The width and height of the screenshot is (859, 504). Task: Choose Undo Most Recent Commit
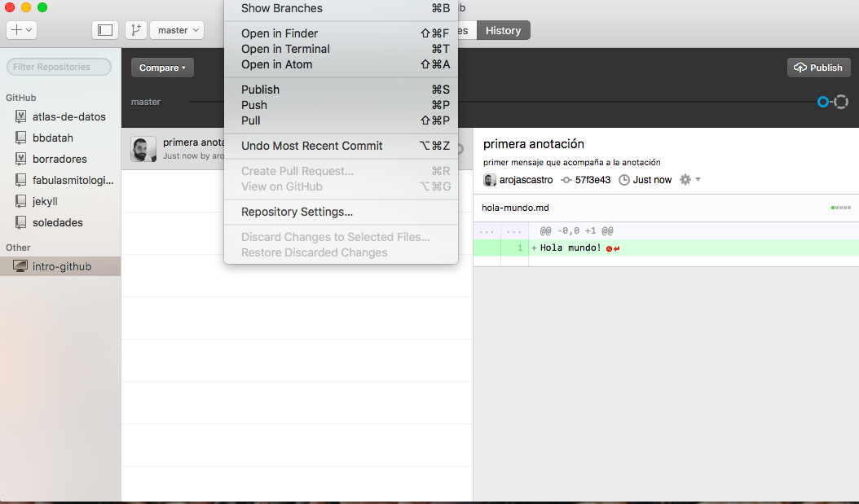pos(311,146)
